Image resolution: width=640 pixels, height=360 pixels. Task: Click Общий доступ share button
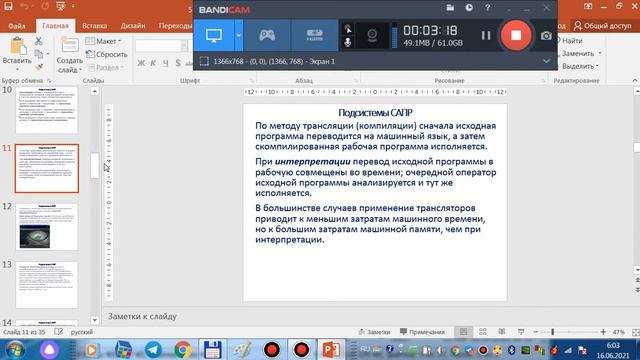tap(602, 26)
